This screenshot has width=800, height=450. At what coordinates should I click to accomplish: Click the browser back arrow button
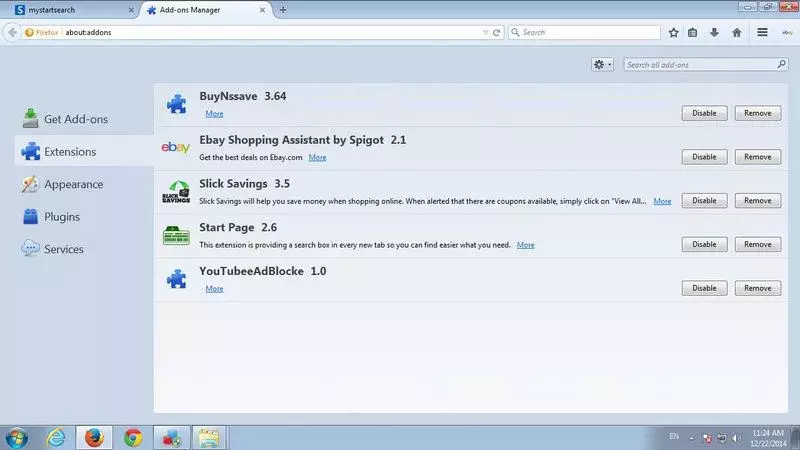tap(12, 32)
